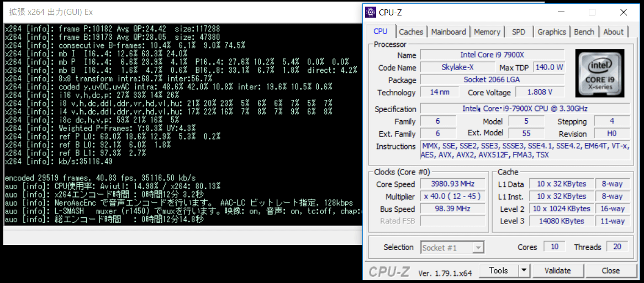Click the consecutive B-frames log line
Image resolution: width=644 pixels, height=283 pixels.
point(125,45)
